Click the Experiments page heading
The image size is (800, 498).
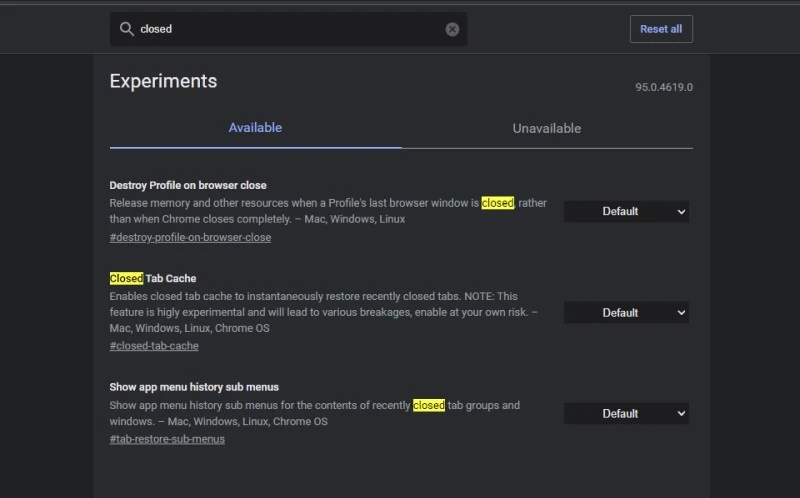pyautogui.click(x=163, y=81)
